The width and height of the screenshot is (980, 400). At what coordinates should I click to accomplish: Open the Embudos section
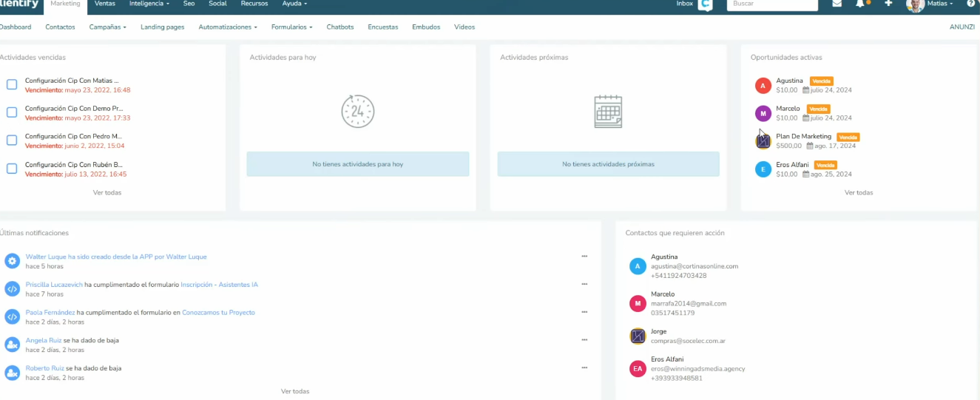coord(426,27)
